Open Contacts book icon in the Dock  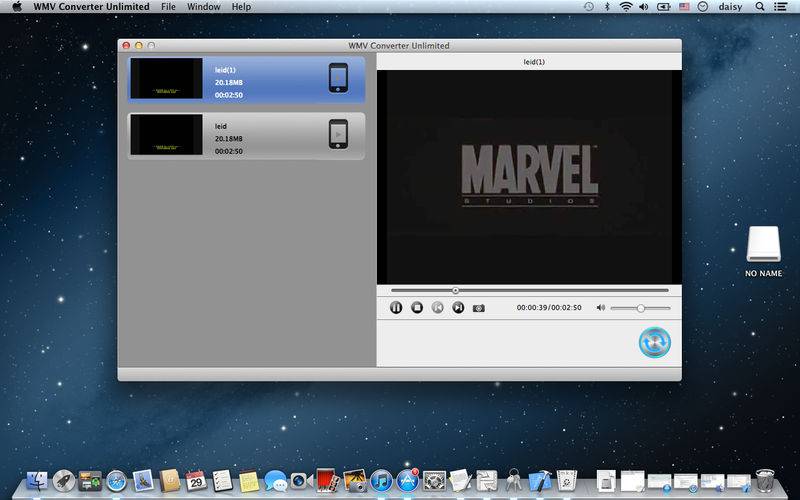pyautogui.click(x=170, y=481)
